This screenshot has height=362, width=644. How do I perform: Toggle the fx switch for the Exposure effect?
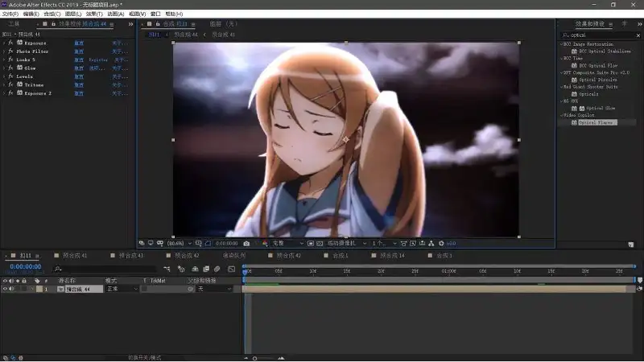(10, 43)
